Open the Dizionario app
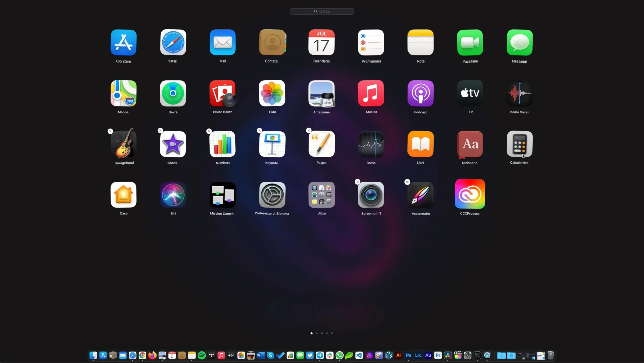The image size is (644, 363). [x=470, y=144]
